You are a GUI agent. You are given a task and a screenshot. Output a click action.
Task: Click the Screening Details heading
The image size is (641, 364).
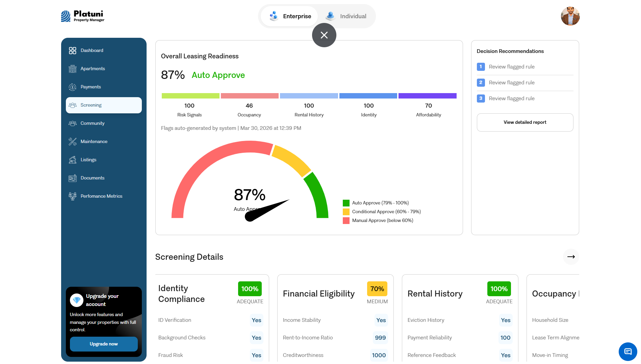pos(189,257)
